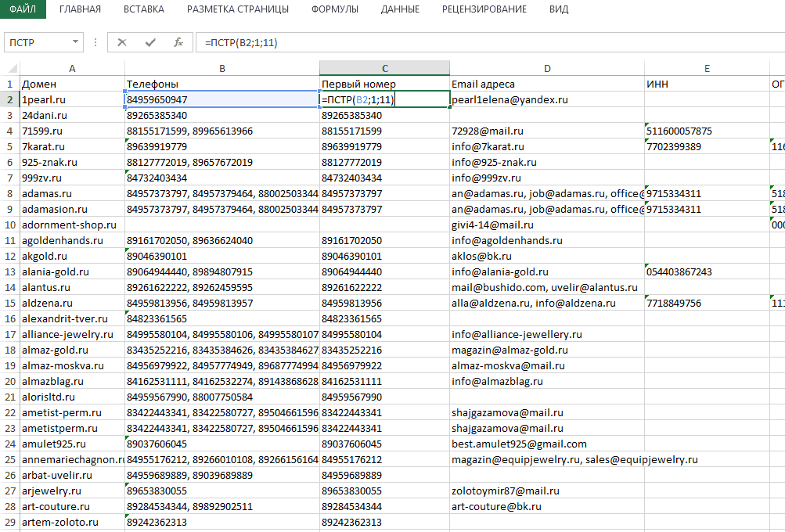Open the ФОРМУЛЫ ribbon tab
785x532 pixels.
point(335,9)
